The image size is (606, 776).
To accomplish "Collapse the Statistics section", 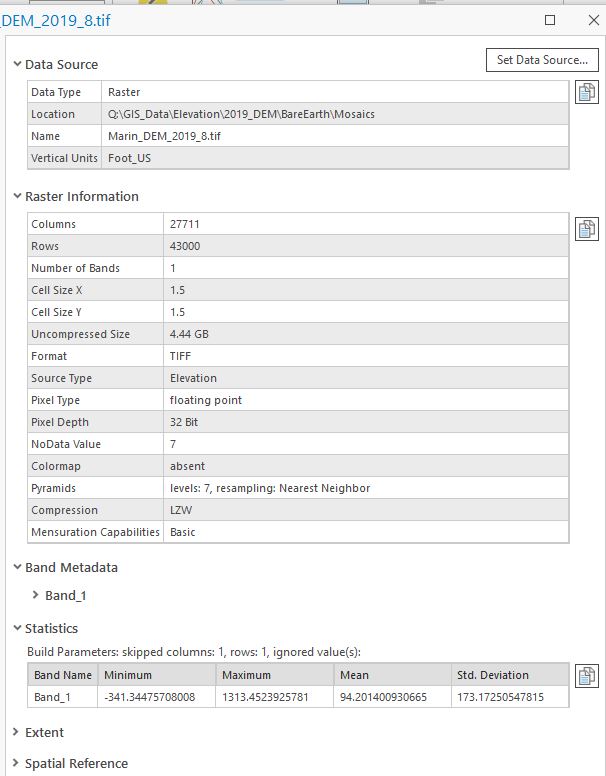I will point(17,629).
